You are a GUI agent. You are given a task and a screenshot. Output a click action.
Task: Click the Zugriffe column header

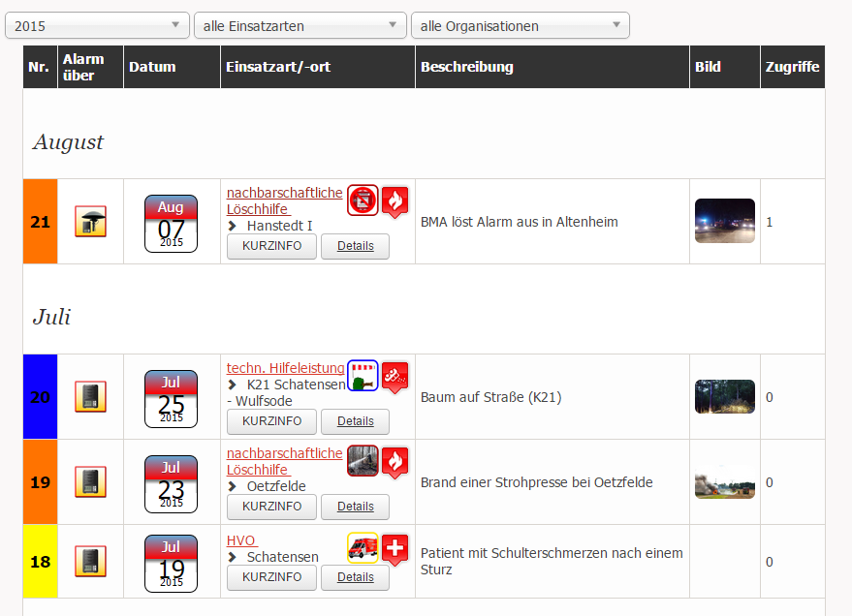click(792, 67)
